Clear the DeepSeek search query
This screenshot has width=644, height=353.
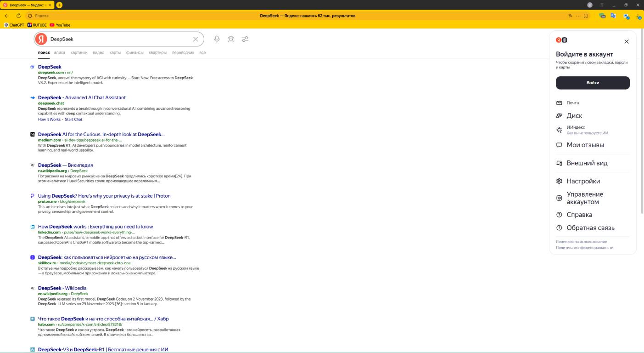(196, 39)
